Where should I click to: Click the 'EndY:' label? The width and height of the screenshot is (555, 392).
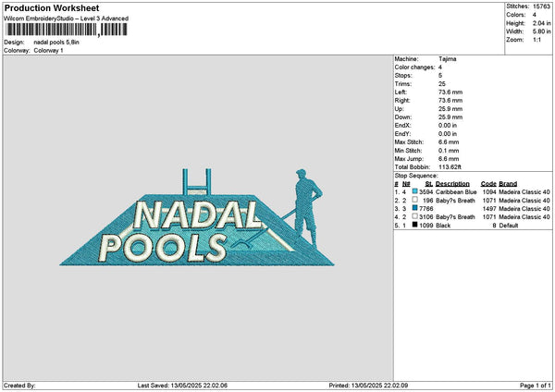pyautogui.click(x=402, y=134)
